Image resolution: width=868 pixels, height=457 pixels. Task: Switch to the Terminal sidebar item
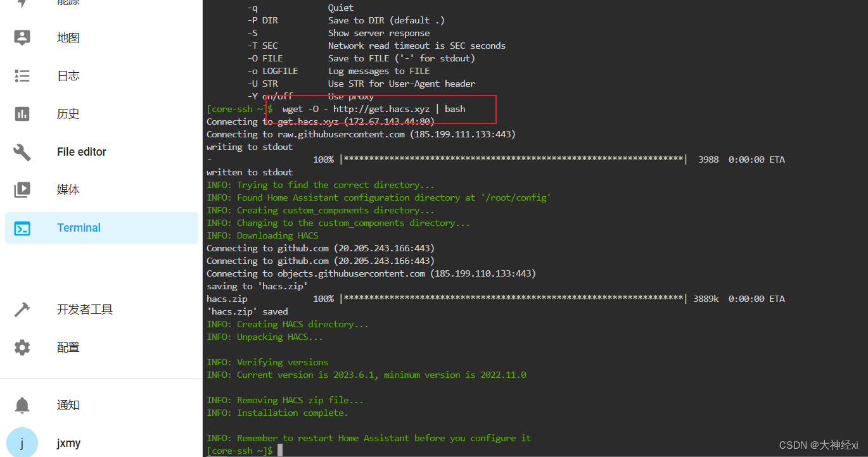(x=101, y=228)
